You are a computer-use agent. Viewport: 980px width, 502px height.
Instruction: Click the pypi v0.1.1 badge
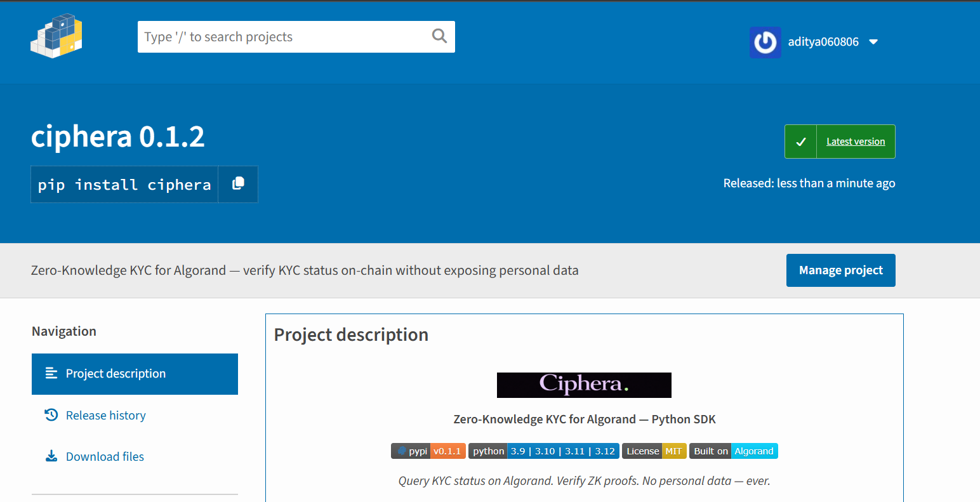[x=428, y=451]
